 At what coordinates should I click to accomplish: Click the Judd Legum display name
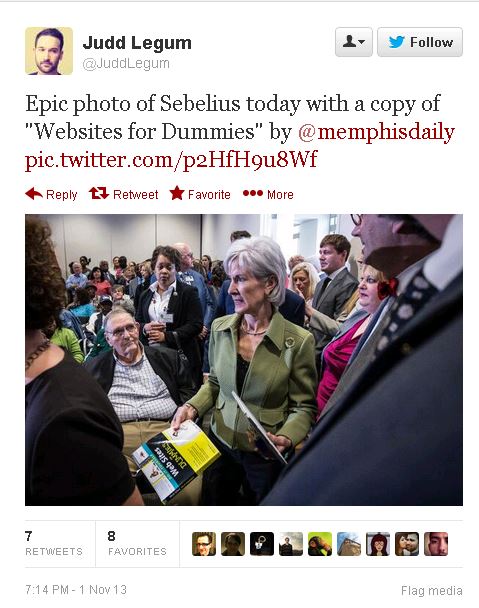click(x=137, y=43)
